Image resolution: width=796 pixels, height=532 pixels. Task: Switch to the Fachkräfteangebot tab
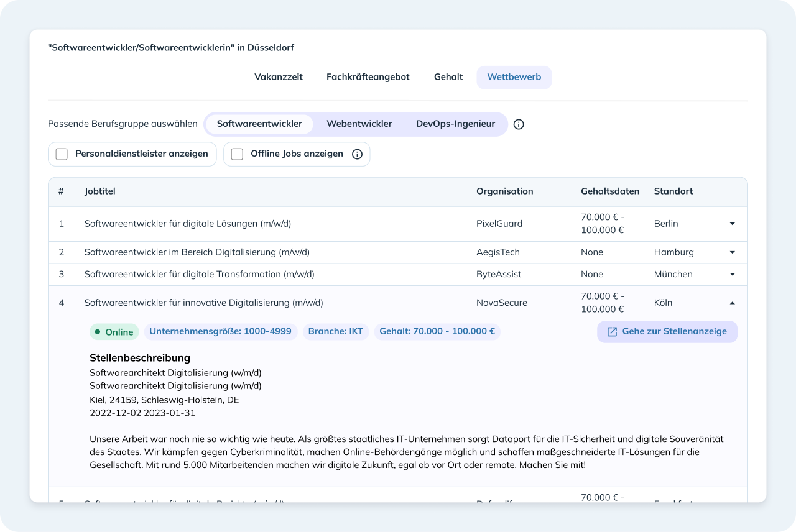(368, 77)
